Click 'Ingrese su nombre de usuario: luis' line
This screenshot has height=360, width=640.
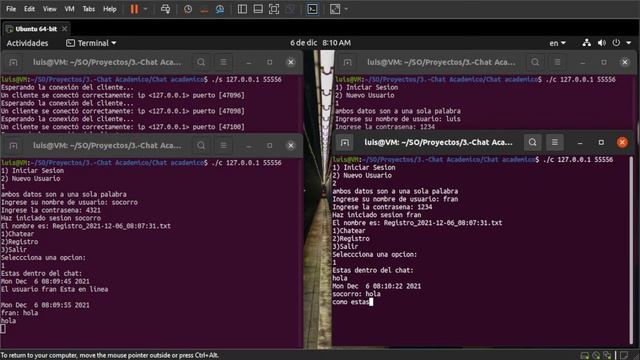(x=398, y=119)
